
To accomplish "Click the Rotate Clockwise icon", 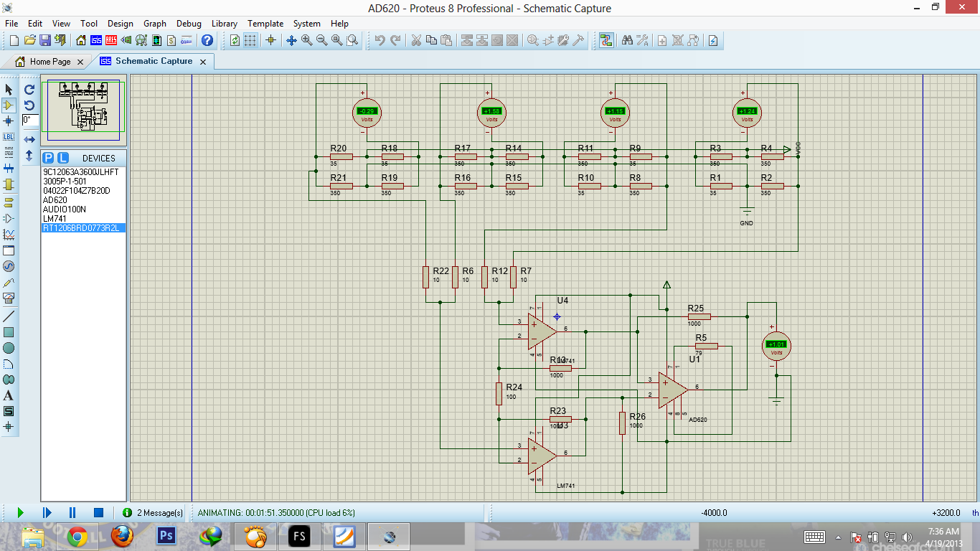I will (x=29, y=90).
